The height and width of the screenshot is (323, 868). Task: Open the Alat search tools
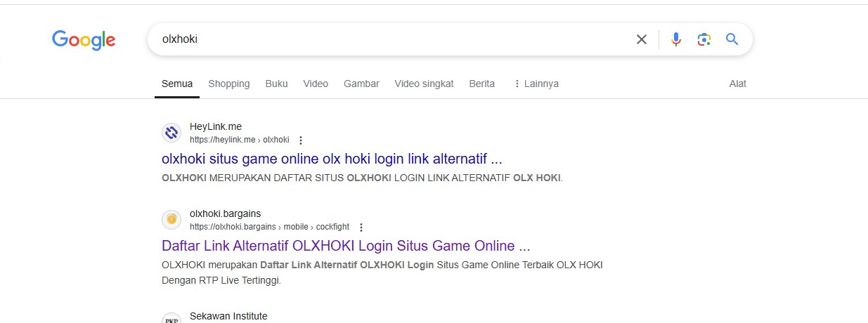tap(738, 84)
